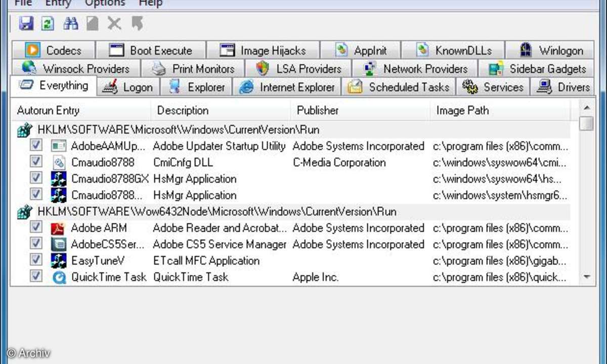Click the registry icon of the Microsoft\Windows\CurrentVersion\Run key
Image resolution: width=607 pixels, height=364 pixels.
click(x=25, y=130)
